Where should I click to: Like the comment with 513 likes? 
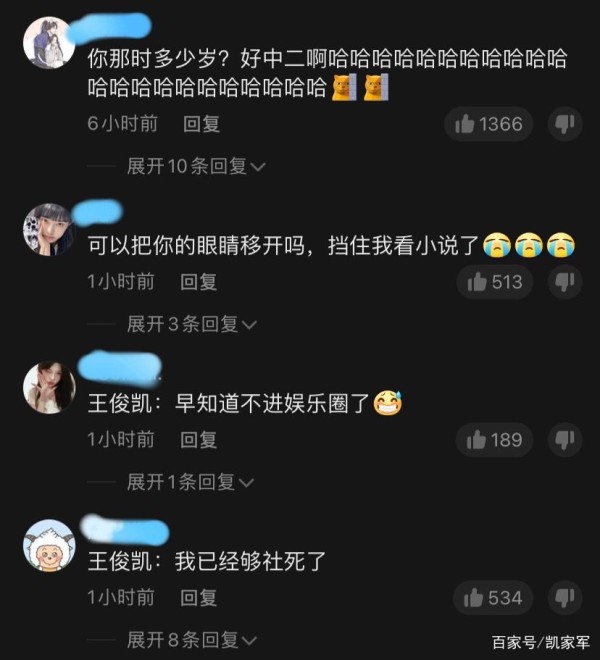(x=495, y=282)
